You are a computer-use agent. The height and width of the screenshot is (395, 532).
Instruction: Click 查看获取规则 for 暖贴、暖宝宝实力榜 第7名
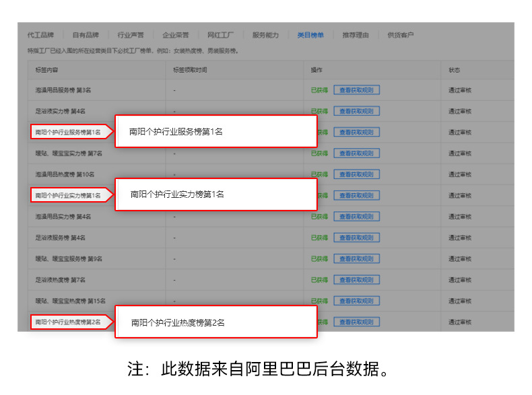point(356,153)
